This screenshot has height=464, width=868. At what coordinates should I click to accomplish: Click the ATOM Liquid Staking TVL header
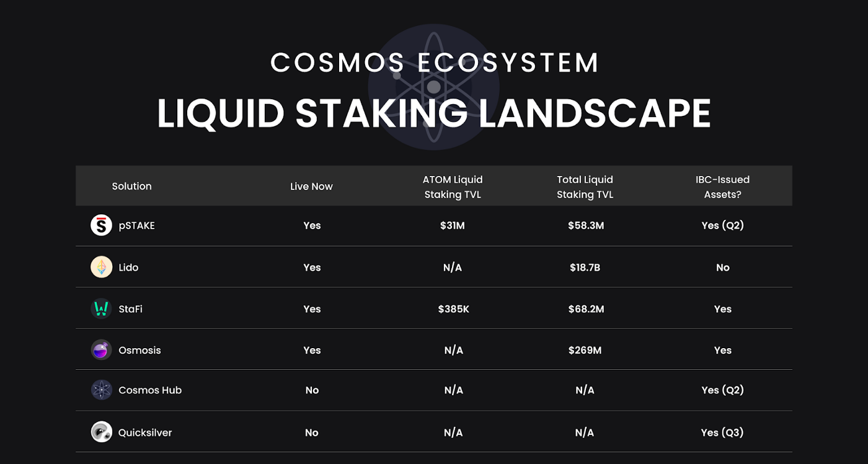453,186
